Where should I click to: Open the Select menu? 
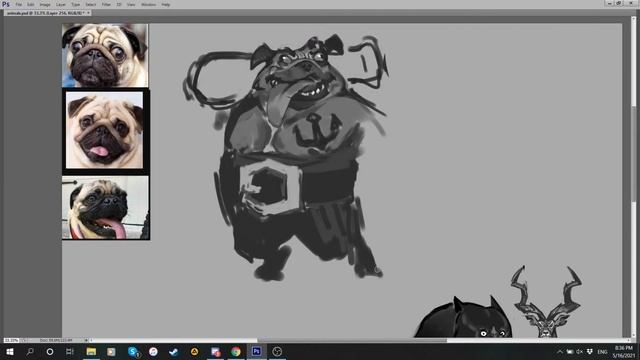91,4
